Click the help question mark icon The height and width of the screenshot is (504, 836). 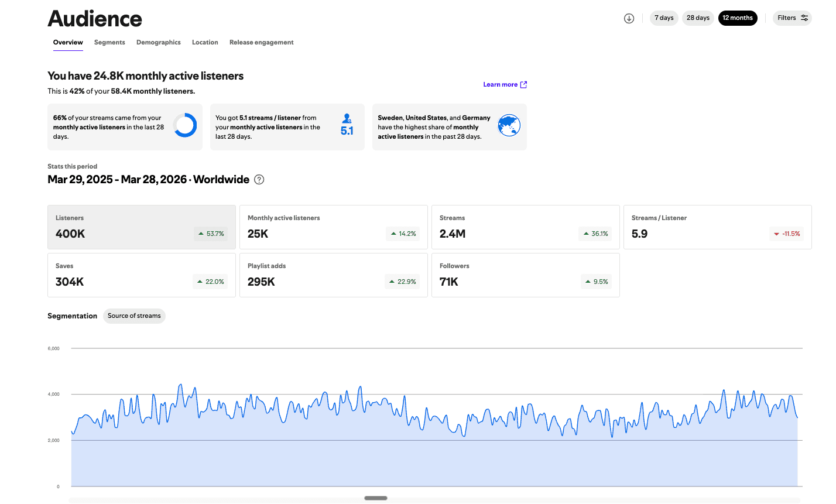click(259, 180)
